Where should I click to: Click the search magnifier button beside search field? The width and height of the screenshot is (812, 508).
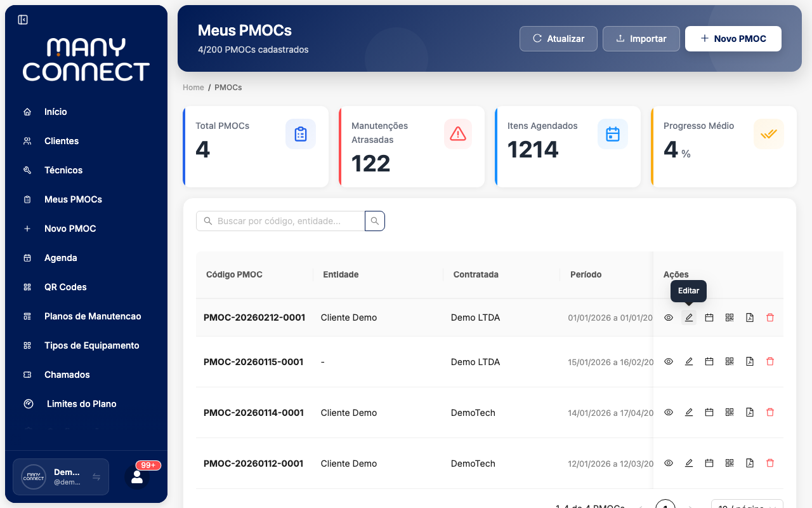pyautogui.click(x=375, y=221)
